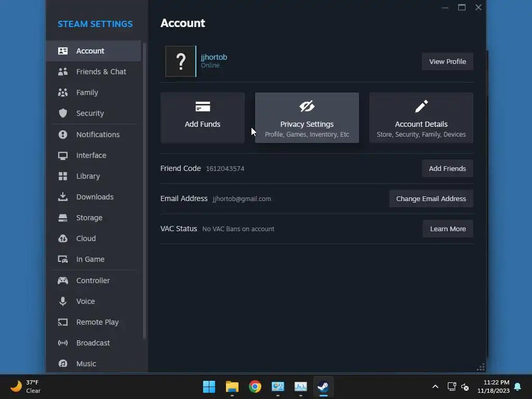This screenshot has height=399, width=532.
Task: Click the notification bell in taskbar
Action: click(x=518, y=387)
